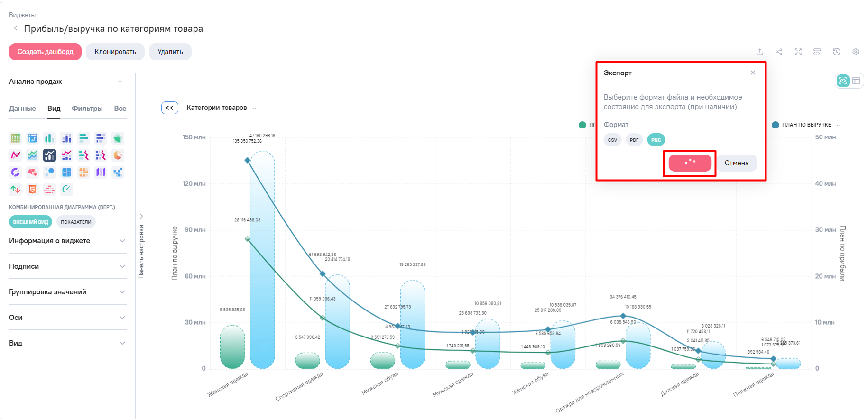The image size is (868, 419).
Task: Select the orange heatmap grid icon
Action: [x=83, y=172]
